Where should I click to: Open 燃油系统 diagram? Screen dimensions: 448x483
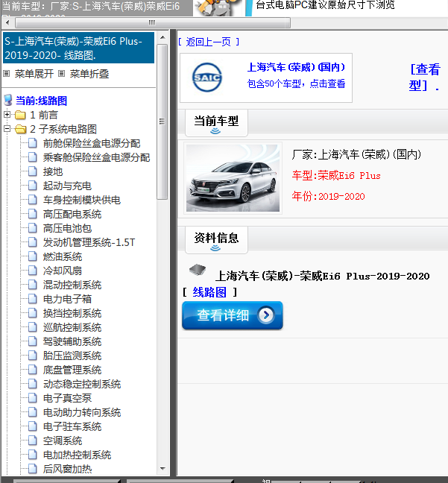63,256
